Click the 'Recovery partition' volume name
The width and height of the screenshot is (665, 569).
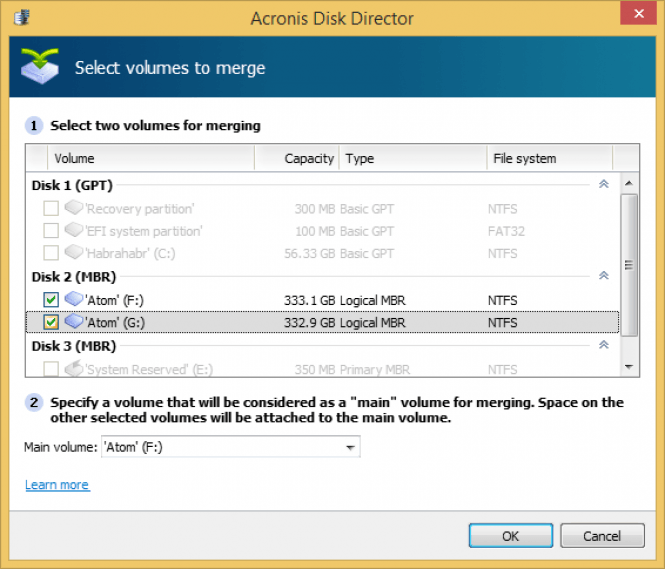tap(140, 209)
